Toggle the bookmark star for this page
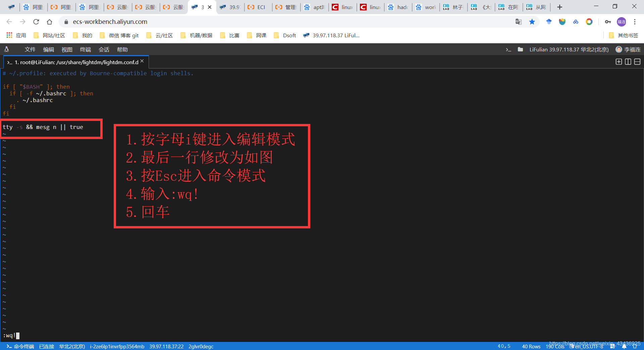This screenshot has height=350, width=644. [x=532, y=21]
